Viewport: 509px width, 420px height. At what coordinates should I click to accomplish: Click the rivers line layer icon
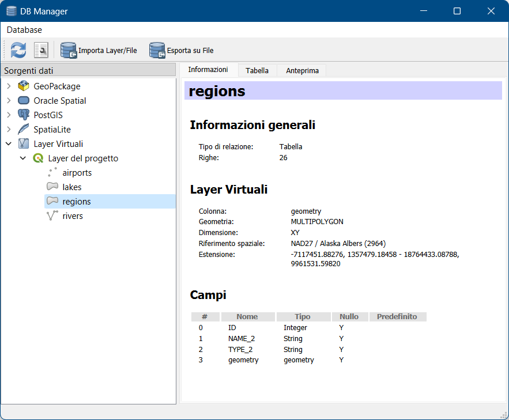52,215
